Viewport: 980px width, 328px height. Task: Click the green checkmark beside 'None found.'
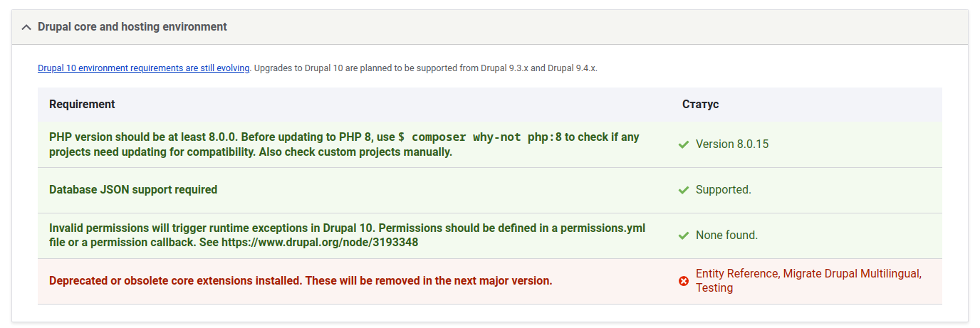click(x=684, y=236)
